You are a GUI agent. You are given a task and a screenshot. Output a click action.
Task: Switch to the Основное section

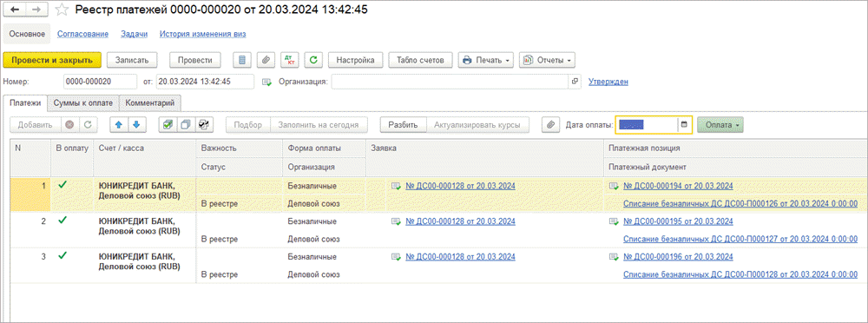point(27,34)
